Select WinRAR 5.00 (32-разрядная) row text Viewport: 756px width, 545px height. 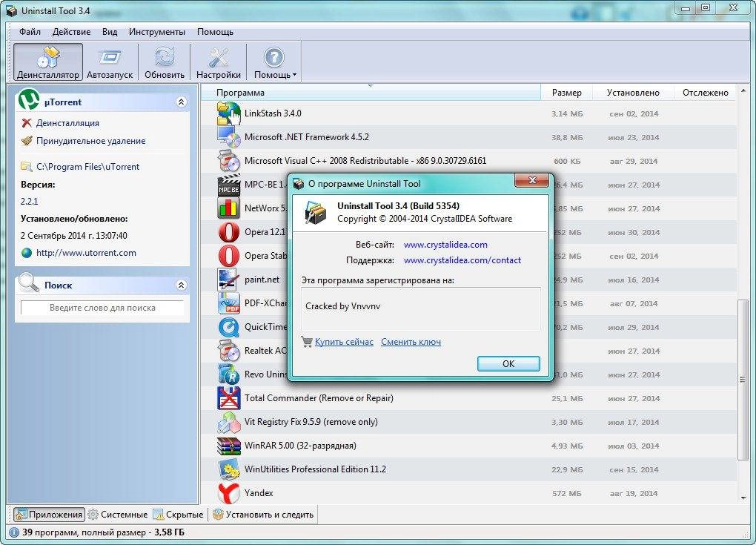[300, 446]
